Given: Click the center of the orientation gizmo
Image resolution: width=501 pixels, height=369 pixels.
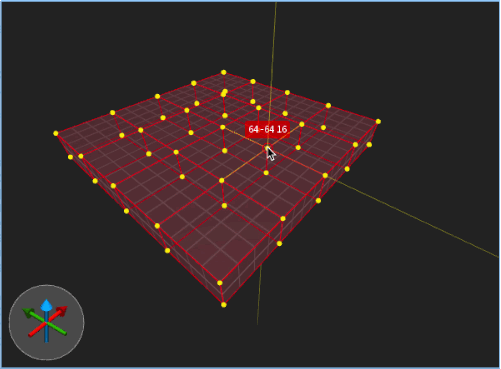Looking at the screenshot, I should [x=46, y=322].
